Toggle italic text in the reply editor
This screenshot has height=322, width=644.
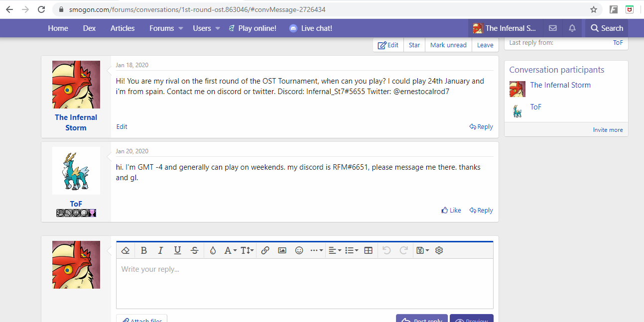[x=160, y=250]
